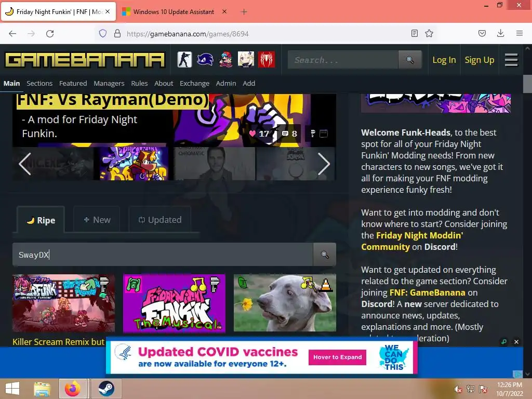Show site security padlock info
532x399 pixels.
click(117, 33)
